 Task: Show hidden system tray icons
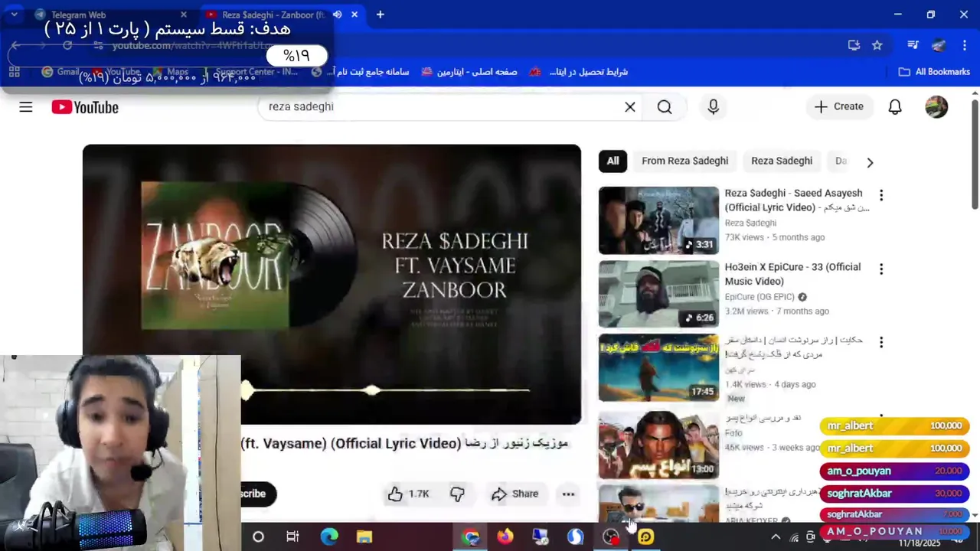point(775,537)
